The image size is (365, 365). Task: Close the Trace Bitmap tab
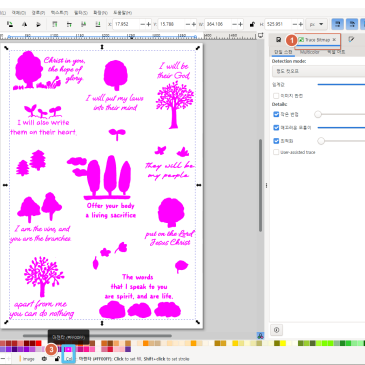coord(334,40)
